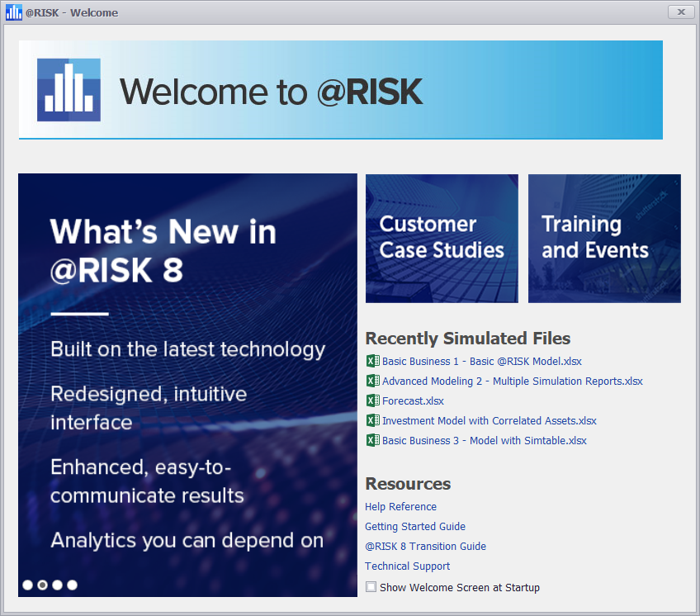Viewport: 700px width, 616px height.
Task: Click the @RISK logo in welcome banner
Action: 69,90
